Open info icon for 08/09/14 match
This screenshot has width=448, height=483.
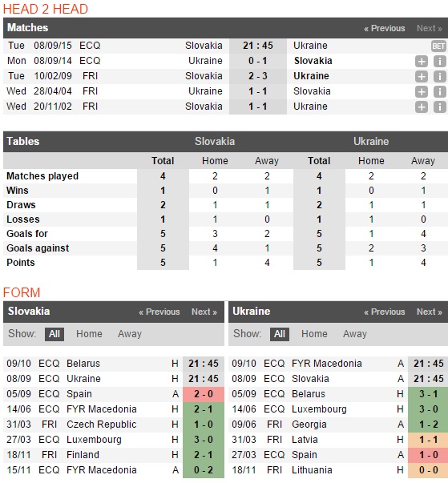[439, 61]
